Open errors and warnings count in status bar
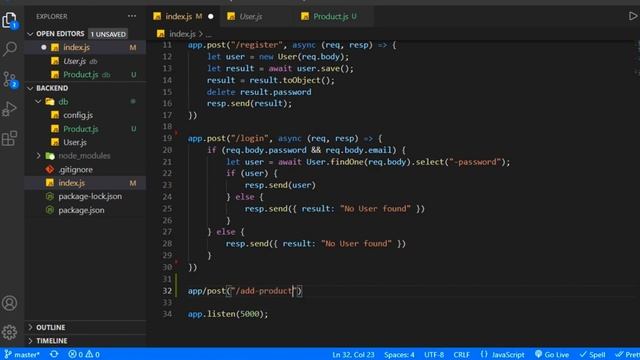 point(84,354)
